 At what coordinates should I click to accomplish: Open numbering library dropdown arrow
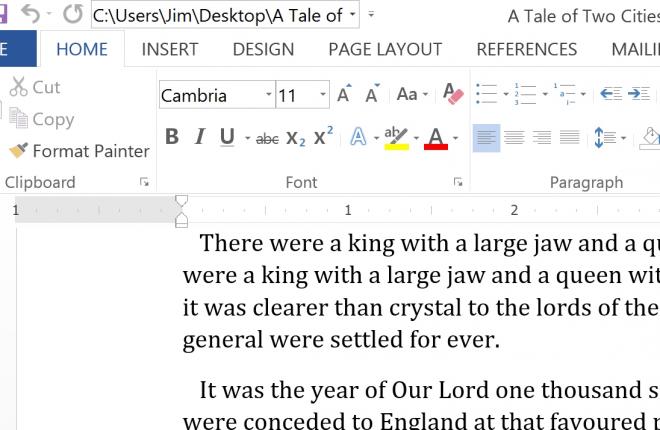pos(545,94)
